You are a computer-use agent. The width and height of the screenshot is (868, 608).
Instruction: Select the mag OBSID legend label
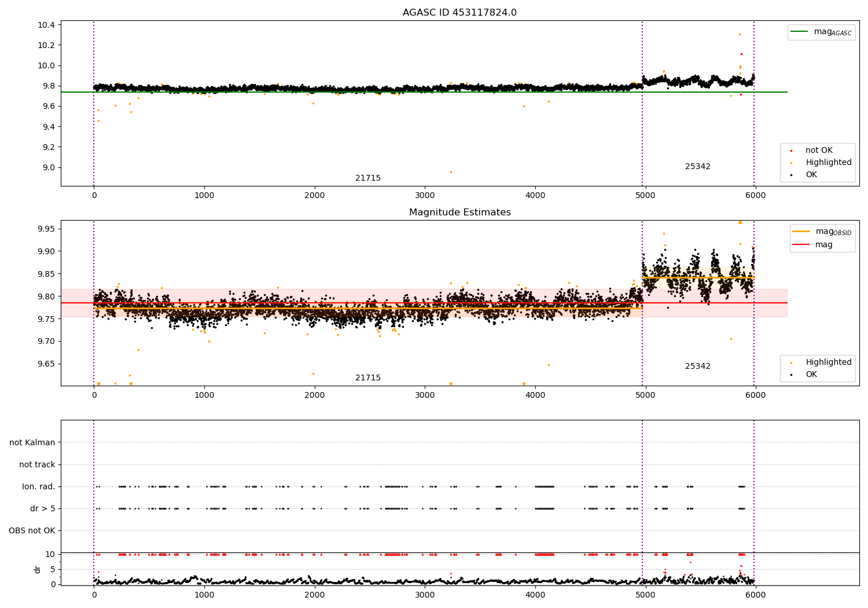(x=833, y=232)
